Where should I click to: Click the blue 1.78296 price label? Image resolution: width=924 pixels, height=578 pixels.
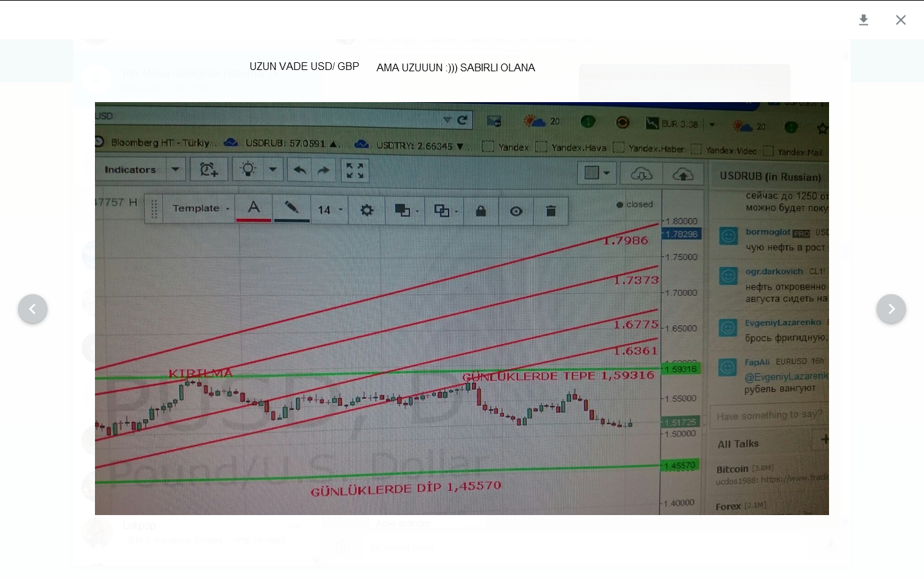click(681, 234)
